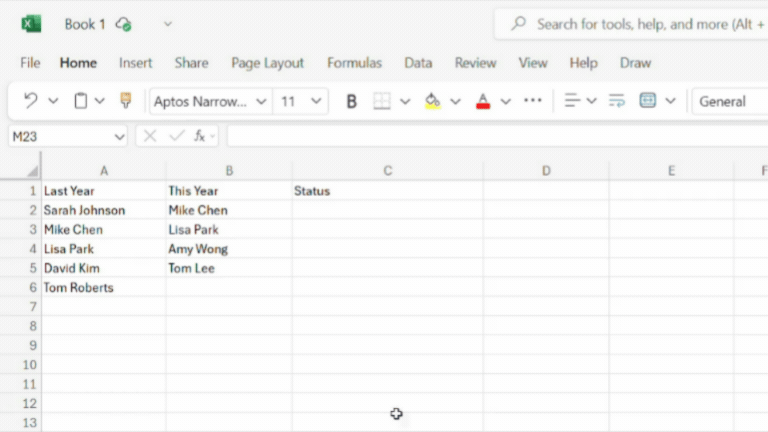Select the Sarah Johnson cell

click(104, 210)
